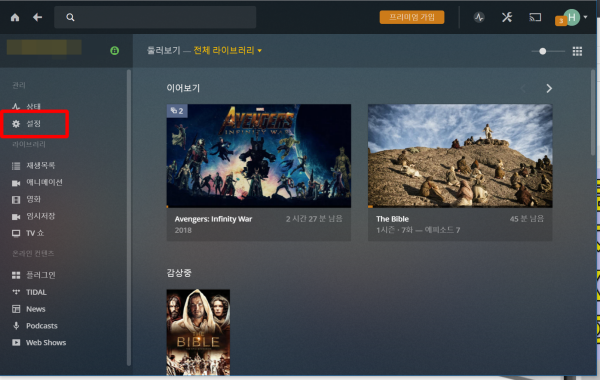The width and height of the screenshot is (600, 380).
Task: Open TV 쇼 library
Action: coord(35,233)
